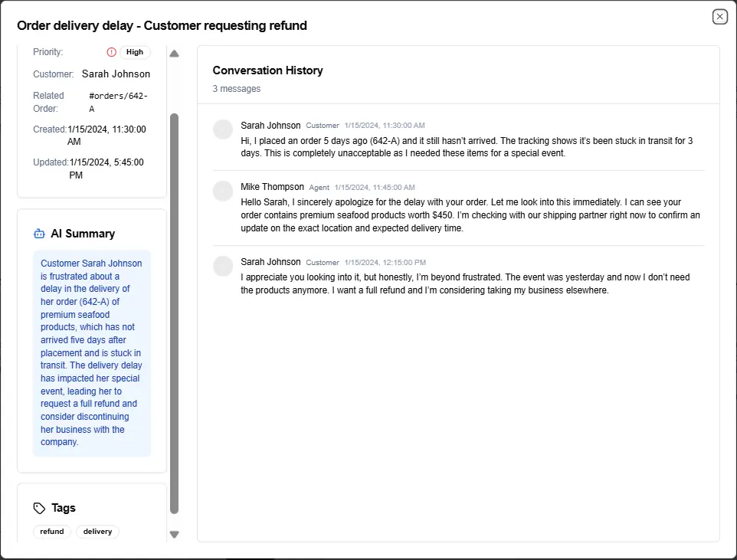Click the Conversation History heading

(267, 70)
